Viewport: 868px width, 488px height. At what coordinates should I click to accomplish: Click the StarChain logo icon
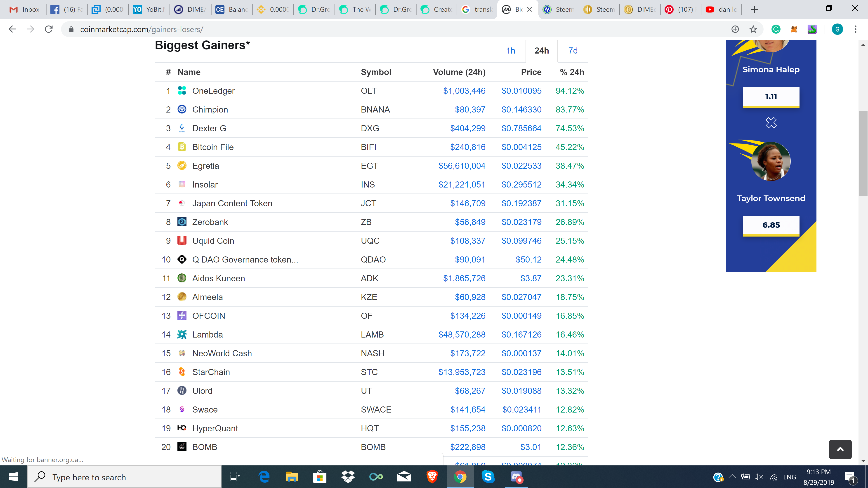pos(182,371)
